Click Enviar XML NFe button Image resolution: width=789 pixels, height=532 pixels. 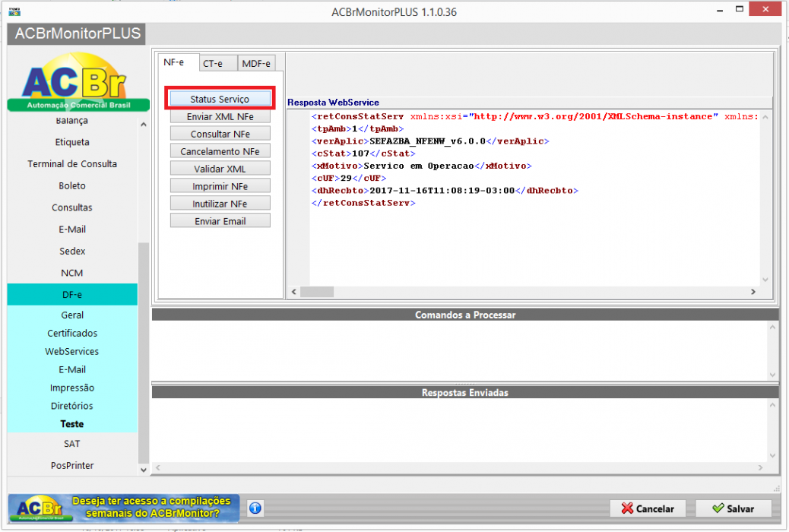point(220,116)
